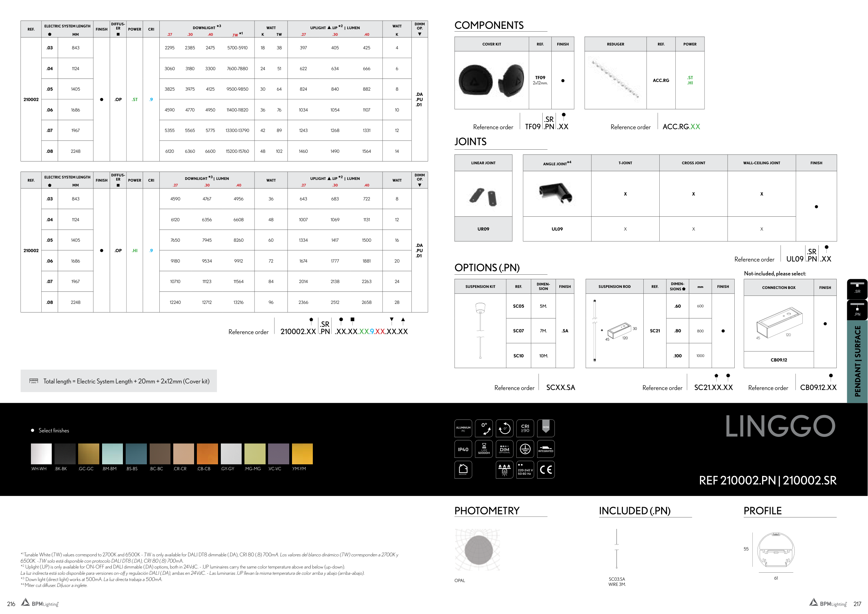Click the IK06 impact rating icon
The height and width of the screenshot is (614, 868).
(x=545, y=428)
